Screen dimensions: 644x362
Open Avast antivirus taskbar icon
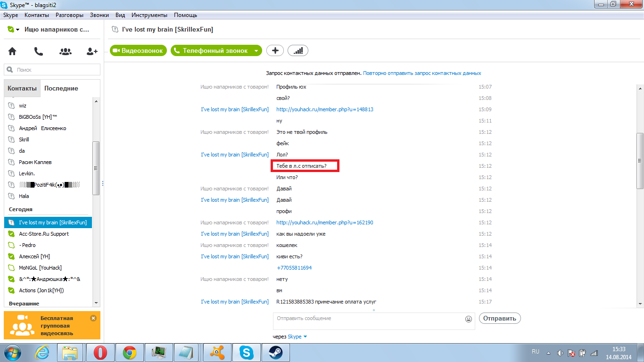point(216,352)
